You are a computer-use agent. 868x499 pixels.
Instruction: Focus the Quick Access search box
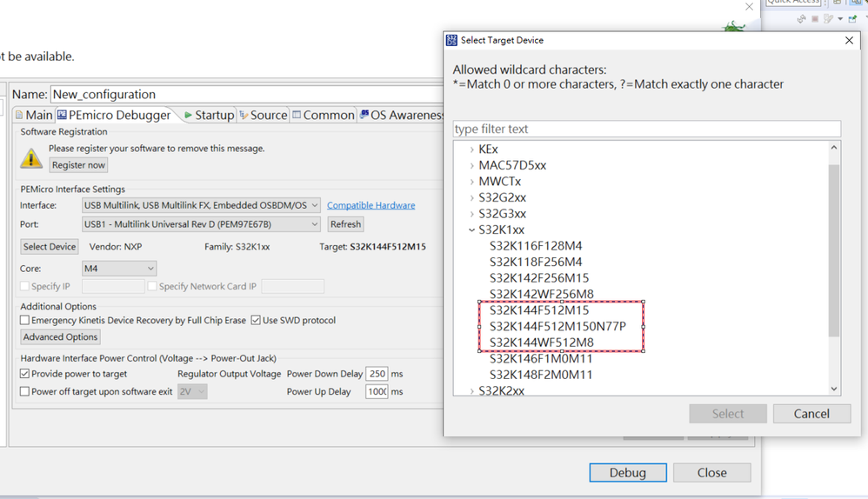coord(793,3)
